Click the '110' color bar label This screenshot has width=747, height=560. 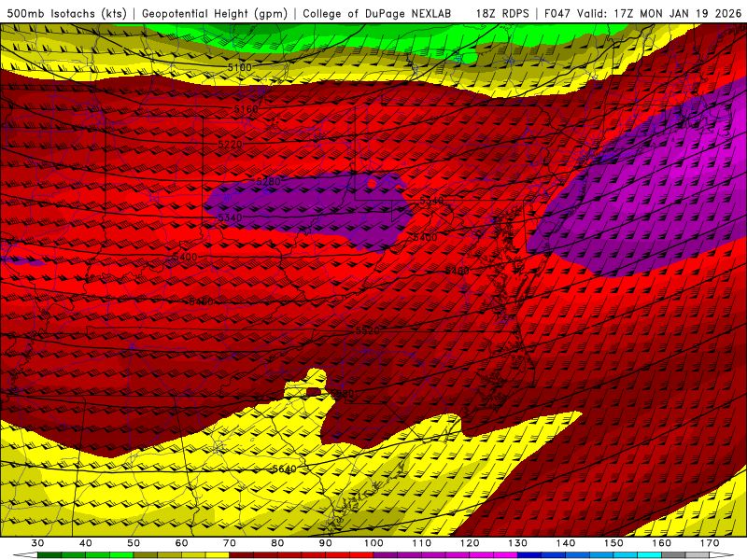click(422, 543)
